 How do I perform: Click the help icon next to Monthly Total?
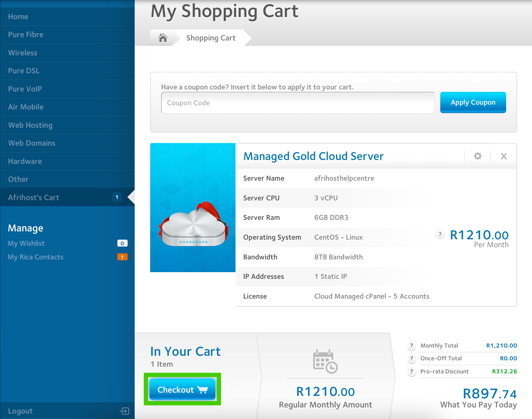coord(412,346)
